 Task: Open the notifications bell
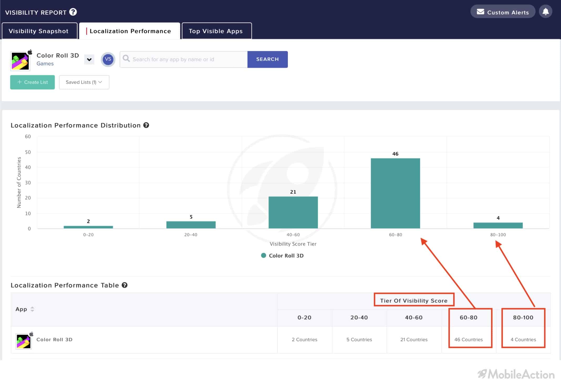coord(546,12)
